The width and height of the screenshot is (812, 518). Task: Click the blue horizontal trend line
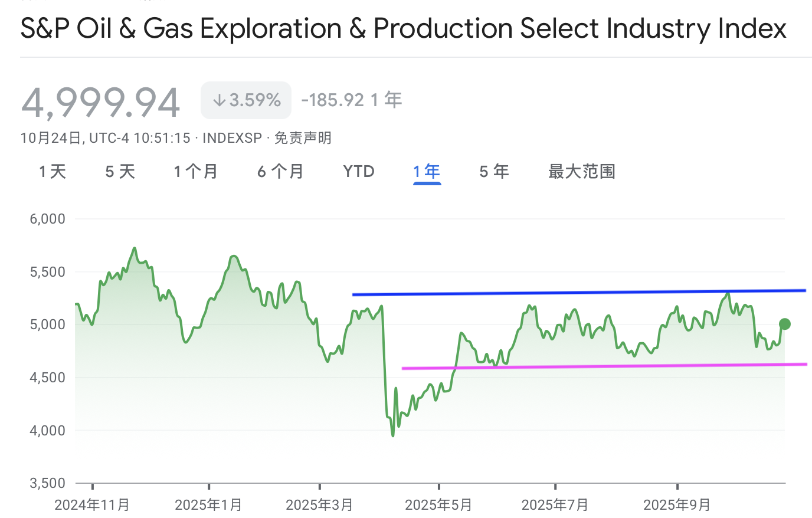click(x=578, y=292)
